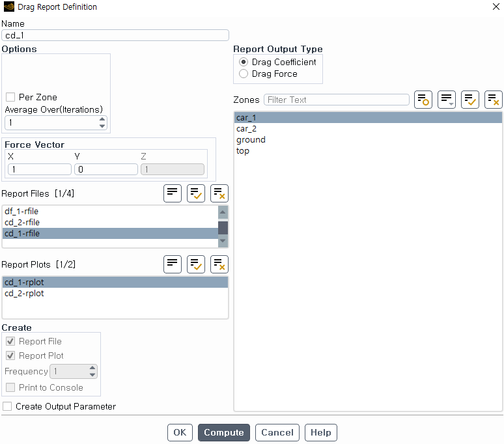Select Drag Coefficient output type
The width and height of the screenshot is (504, 444).
pyautogui.click(x=244, y=62)
